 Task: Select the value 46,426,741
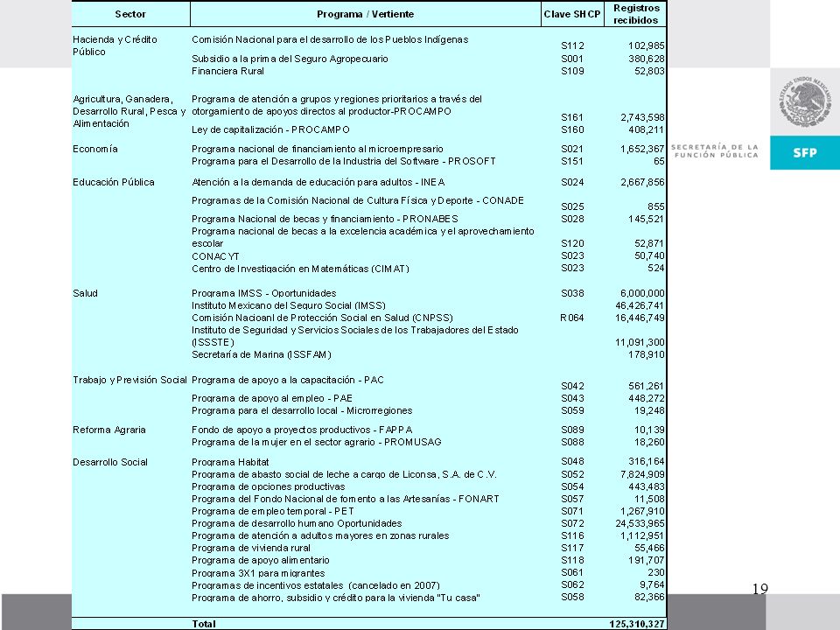coord(640,305)
